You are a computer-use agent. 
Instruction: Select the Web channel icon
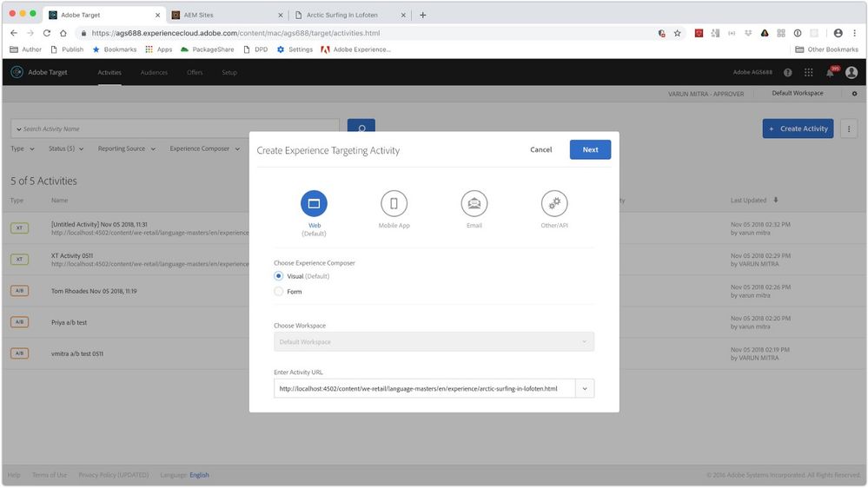(314, 203)
